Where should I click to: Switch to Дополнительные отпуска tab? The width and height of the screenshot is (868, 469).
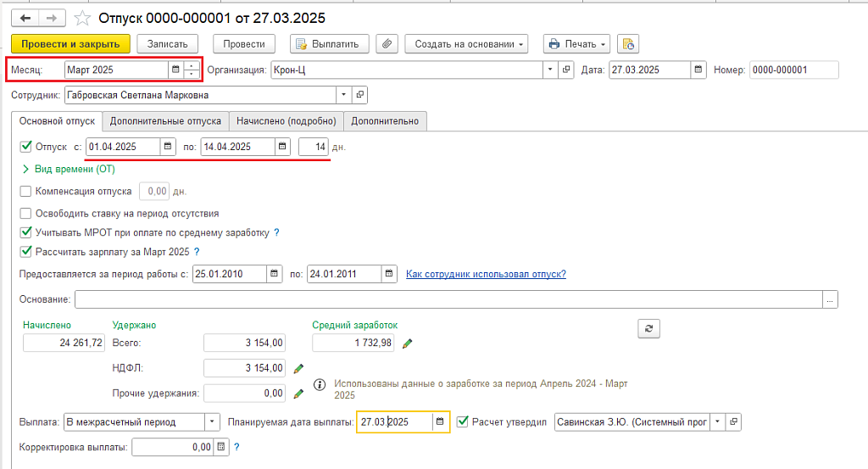(x=165, y=121)
